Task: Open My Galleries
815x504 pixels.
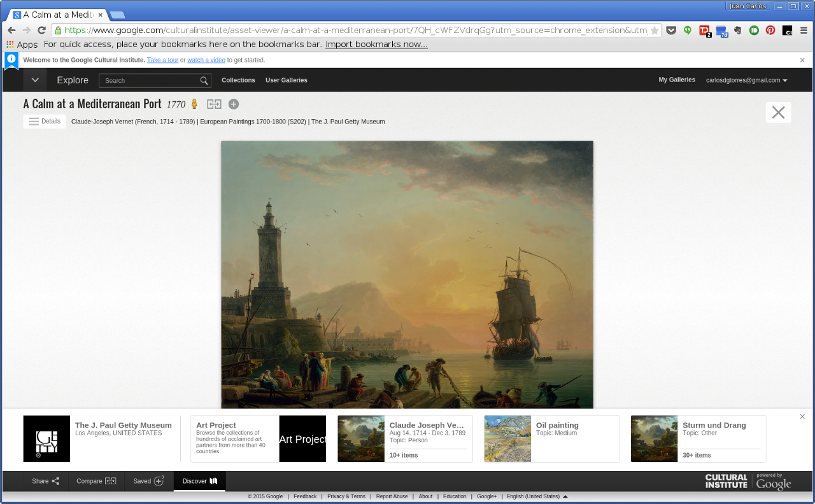Action: pyautogui.click(x=677, y=80)
